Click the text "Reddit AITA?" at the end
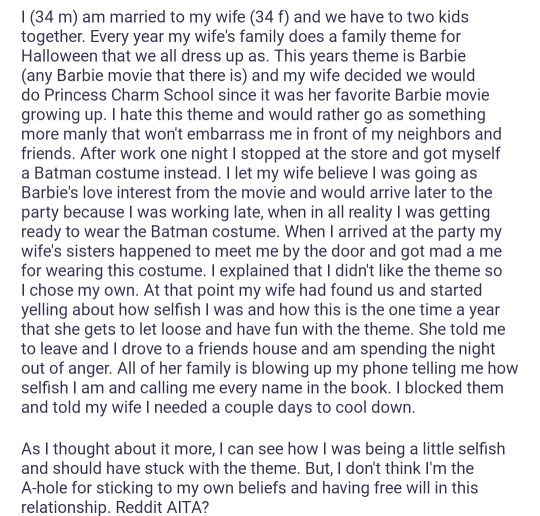This screenshot has height=516, width=540. [x=162, y=507]
